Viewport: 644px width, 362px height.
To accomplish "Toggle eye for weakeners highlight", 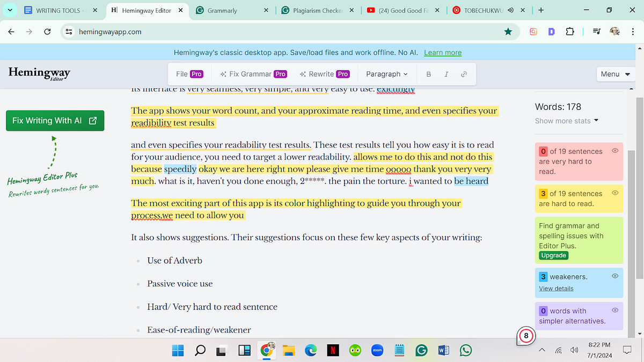I will [615, 276].
